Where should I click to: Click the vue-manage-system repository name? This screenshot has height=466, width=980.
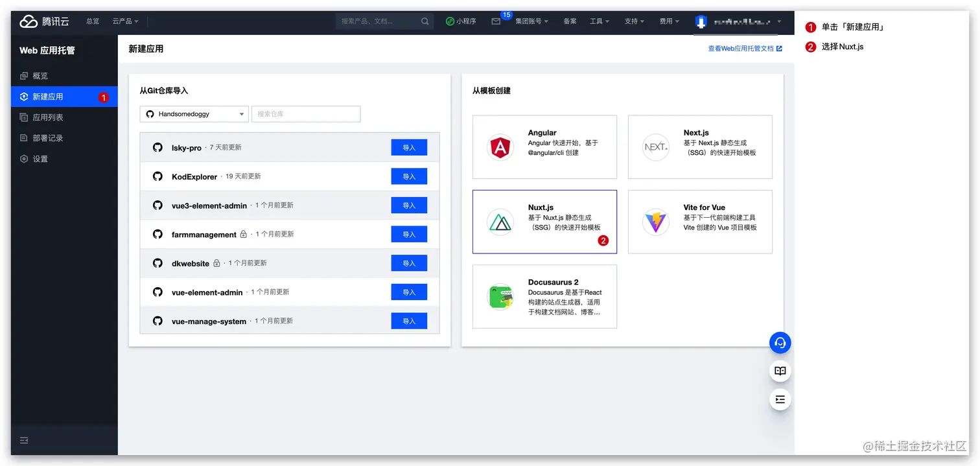coord(209,321)
